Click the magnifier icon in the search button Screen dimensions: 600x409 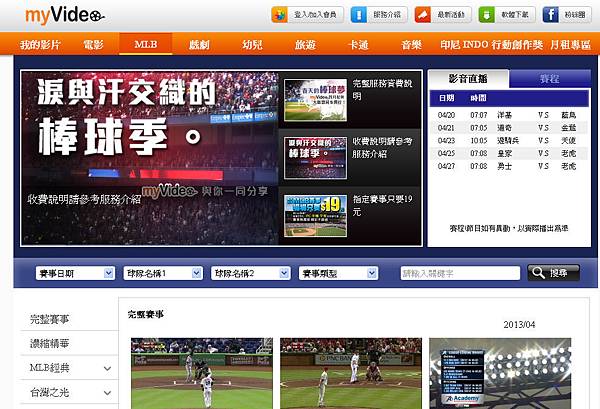[x=538, y=273]
